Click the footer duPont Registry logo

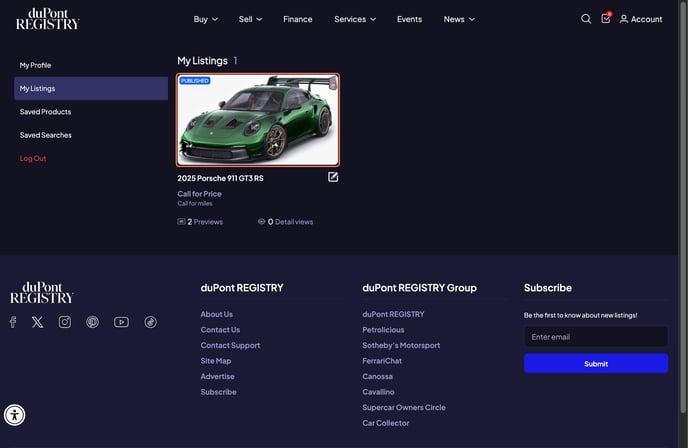[x=42, y=292]
